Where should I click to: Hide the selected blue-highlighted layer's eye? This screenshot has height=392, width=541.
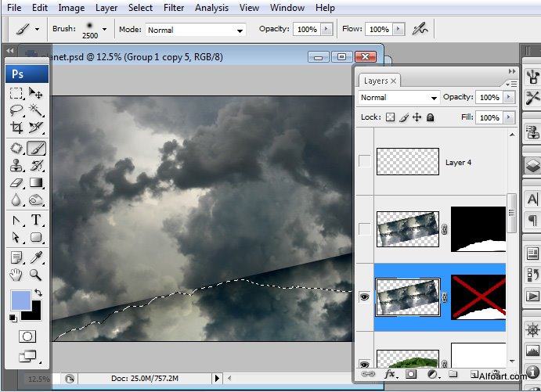point(364,297)
